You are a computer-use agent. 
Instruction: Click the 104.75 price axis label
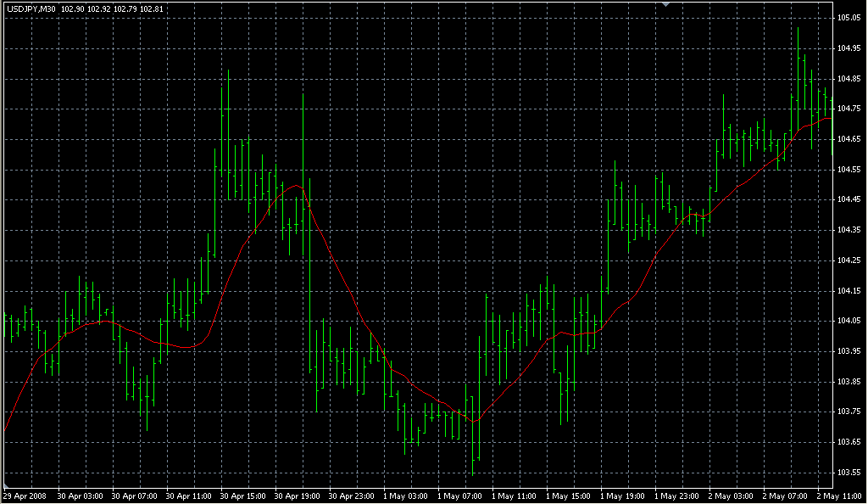point(849,109)
